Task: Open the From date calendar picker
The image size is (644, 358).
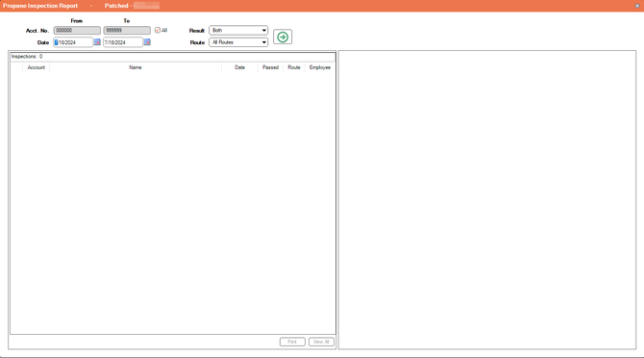Action: pyautogui.click(x=97, y=42)
